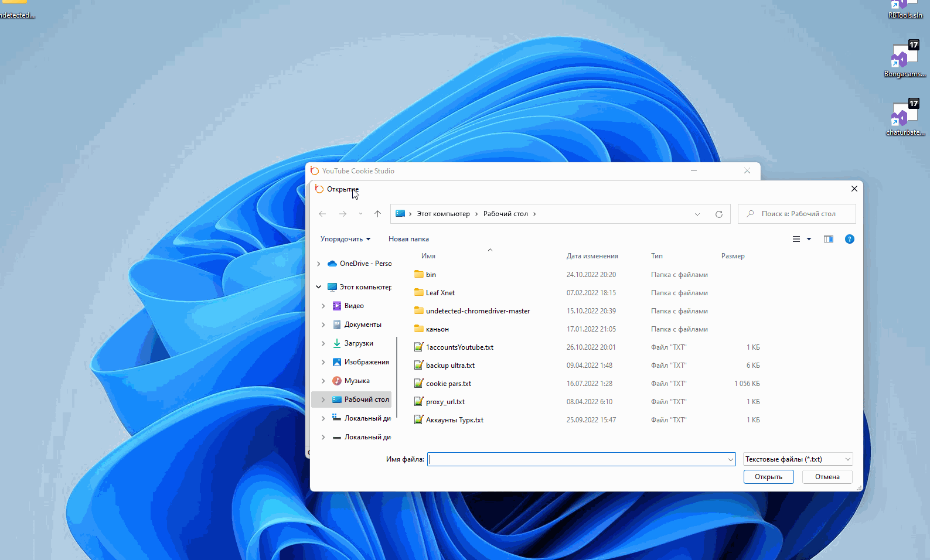The image size is (930, 560).
Task: Click Новая папка in the toolbar
Action: tap(408, 239)
